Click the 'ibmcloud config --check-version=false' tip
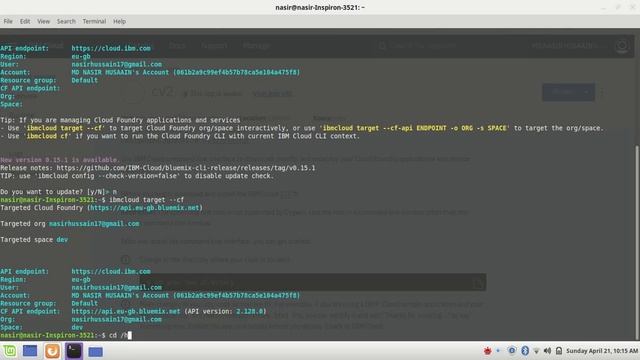Image resolution: width=640 pixels, height=360 pixels. (x=107, y=176)
